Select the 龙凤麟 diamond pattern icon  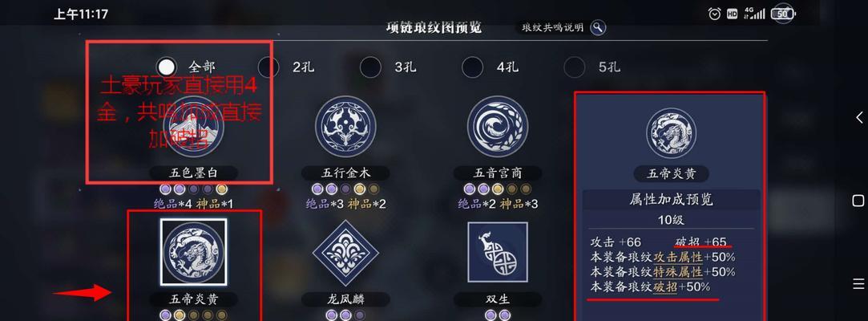(345, 253)
